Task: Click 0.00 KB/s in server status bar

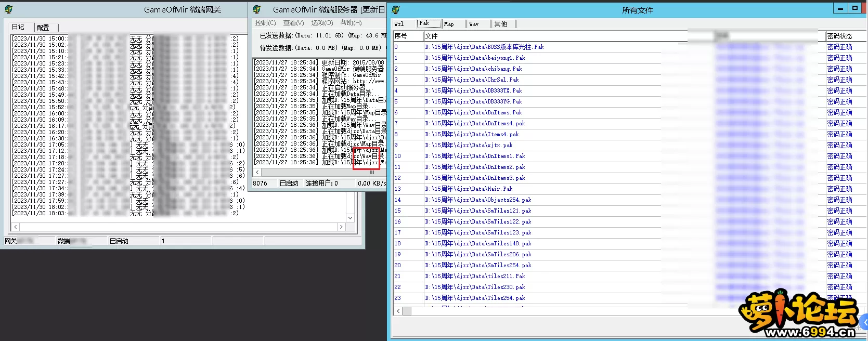Action: (371, 183)
